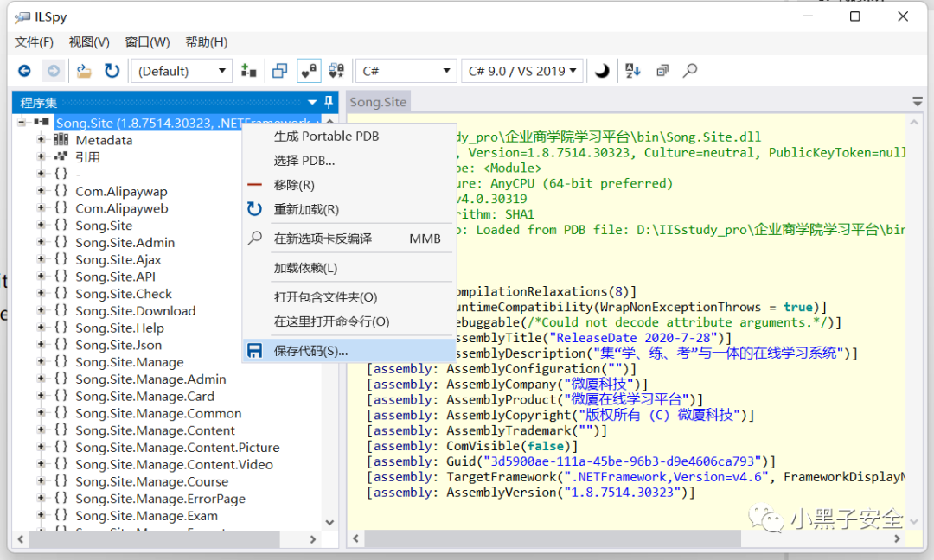Screen dimensions: 934x560
Task: Click 保存代码(S)... to save code
Action: coord(349,351)
